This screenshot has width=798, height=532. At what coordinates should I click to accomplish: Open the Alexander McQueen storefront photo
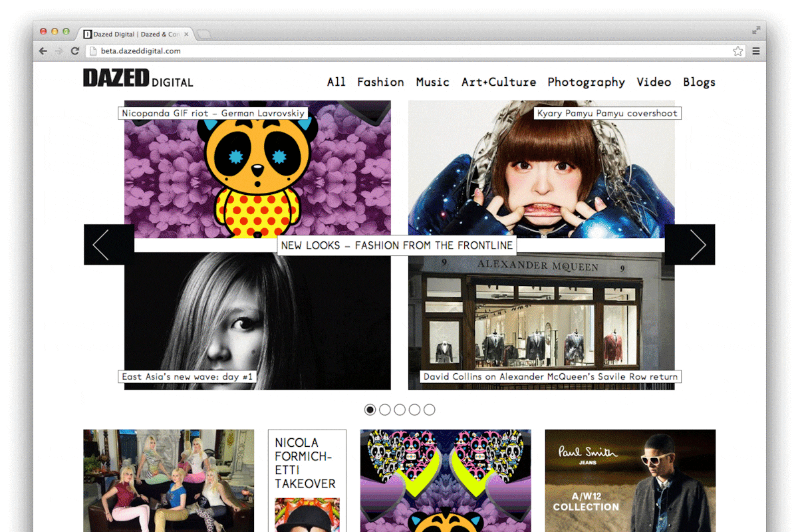(541, 321)
